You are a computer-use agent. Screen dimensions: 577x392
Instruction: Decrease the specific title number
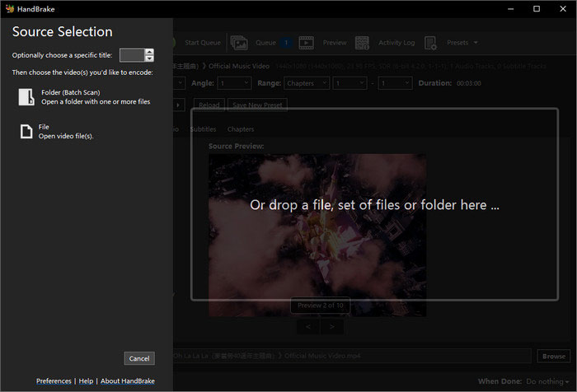click(149, 58)
